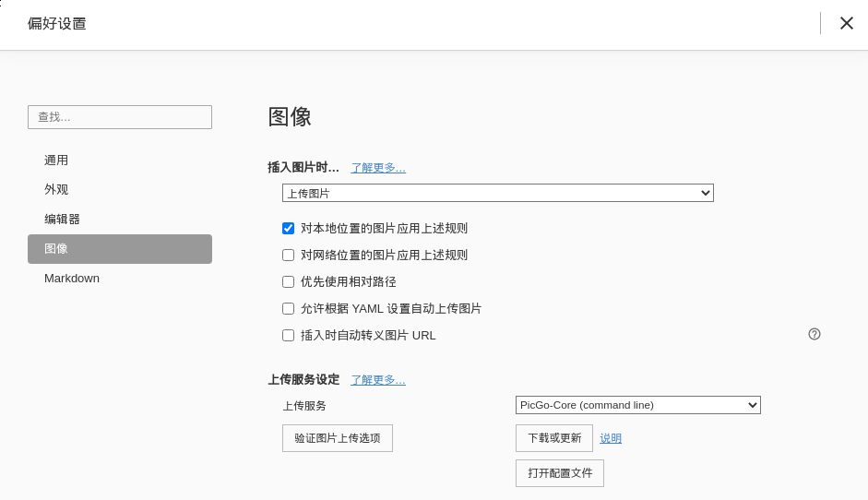Switch to the 外观 settings section

[x=56, y=189]
